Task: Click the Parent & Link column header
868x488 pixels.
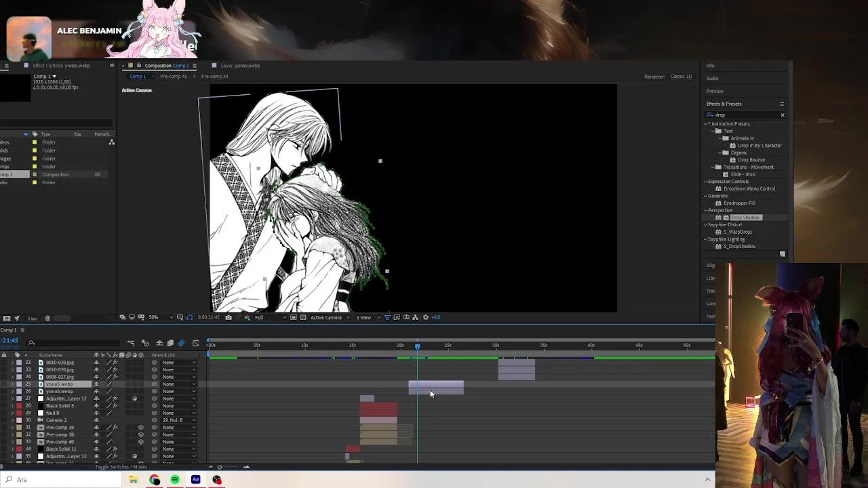Action: click(163, 355)
